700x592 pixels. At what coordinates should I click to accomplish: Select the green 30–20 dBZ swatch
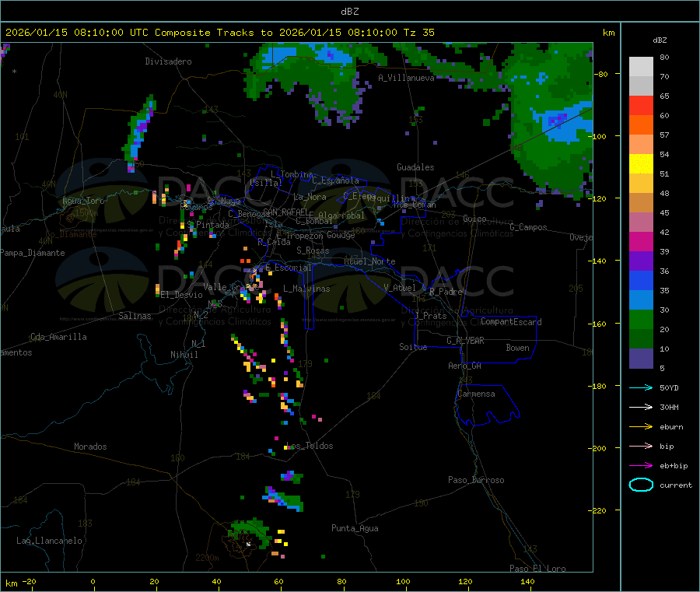point(641,320)
